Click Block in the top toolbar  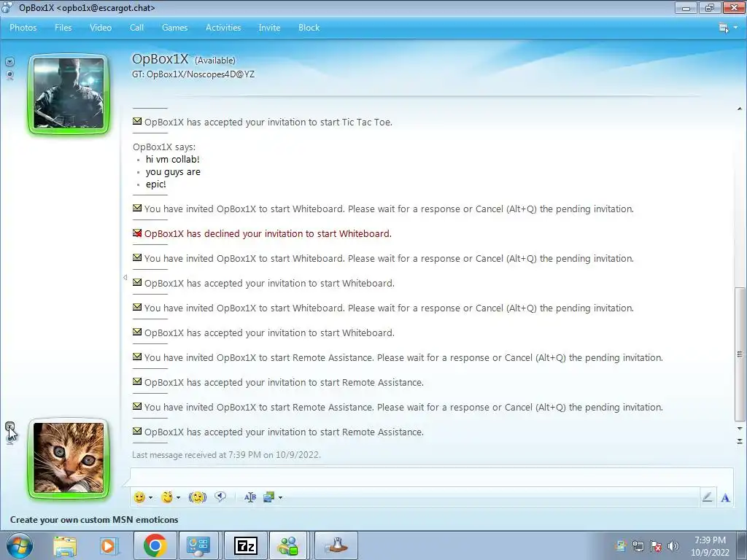click(309, 28)
